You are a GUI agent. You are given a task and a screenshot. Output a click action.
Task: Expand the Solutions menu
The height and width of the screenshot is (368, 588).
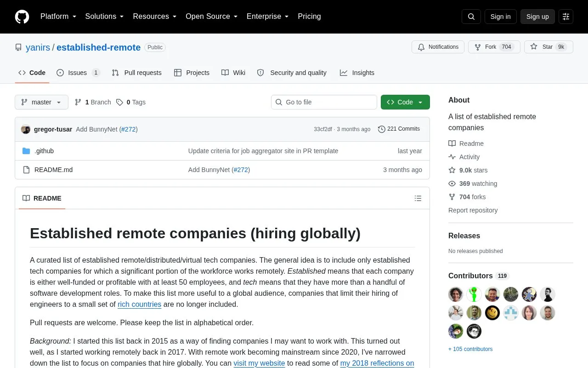[x=105, y=17]
